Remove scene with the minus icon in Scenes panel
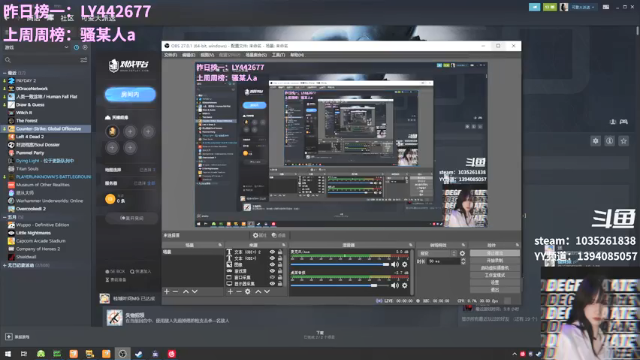 tap(176, 291)
